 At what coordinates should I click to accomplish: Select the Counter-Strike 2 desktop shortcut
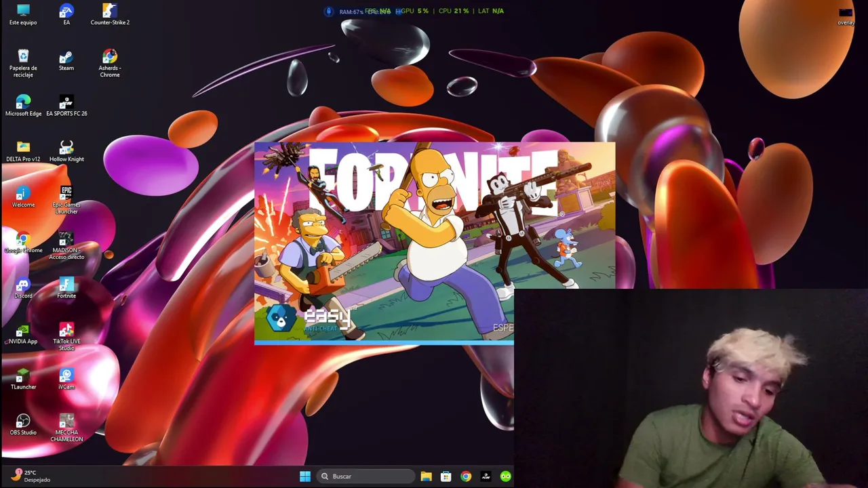tap(110, 14)
